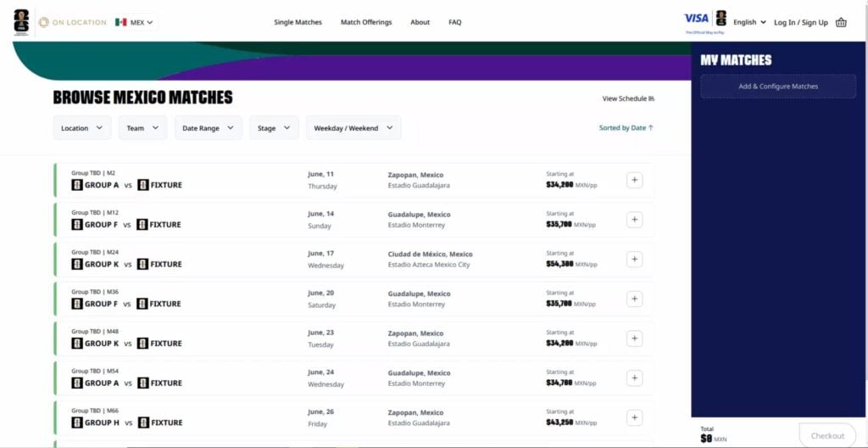Add match M48 on June 23
This screenshot has width=868, height=448.
coord(635,339)
